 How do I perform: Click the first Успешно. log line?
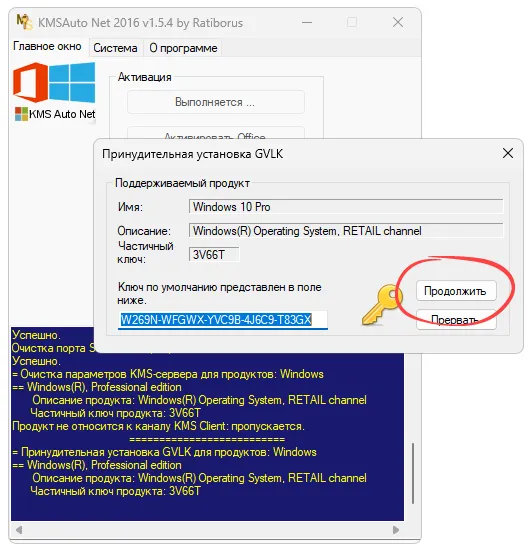[x=36, y=335]
